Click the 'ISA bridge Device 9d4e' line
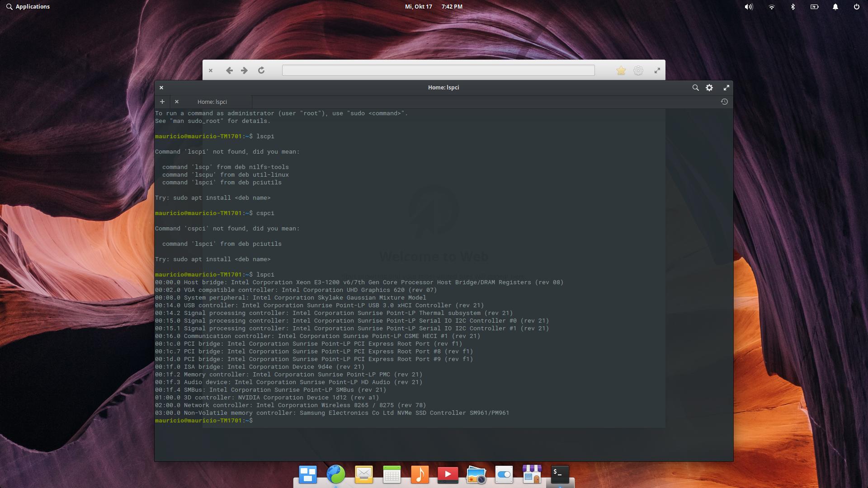This screenshot has height=488, width=868. click(260, 367)
